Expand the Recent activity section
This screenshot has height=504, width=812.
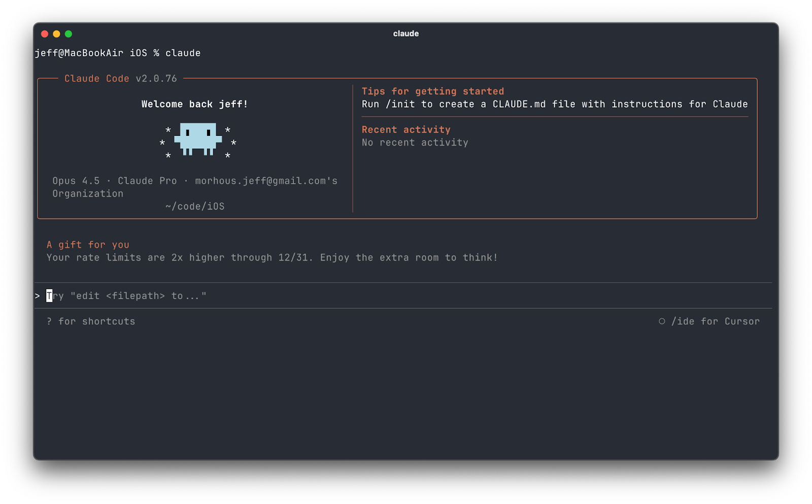[405, 129]
